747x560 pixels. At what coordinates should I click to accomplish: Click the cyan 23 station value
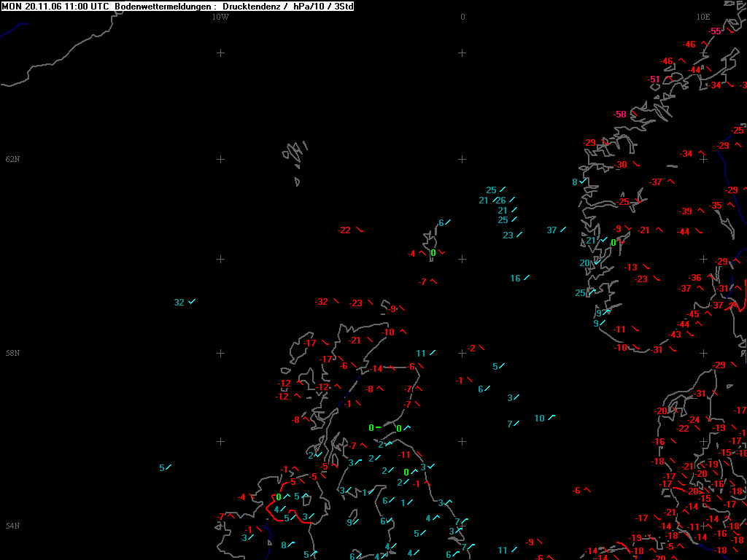508,236
